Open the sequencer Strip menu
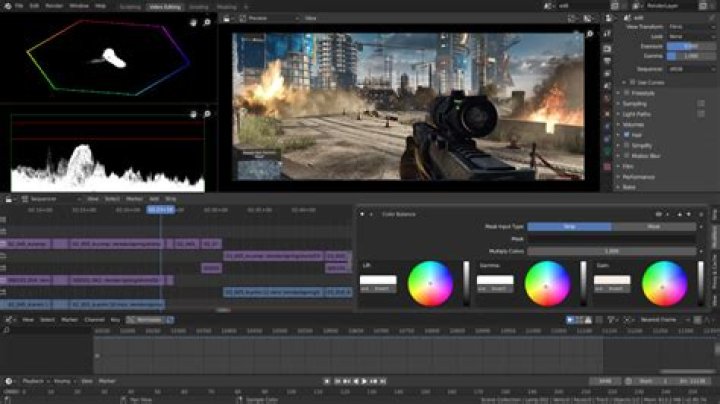720x404 pixels. point(171,199)
